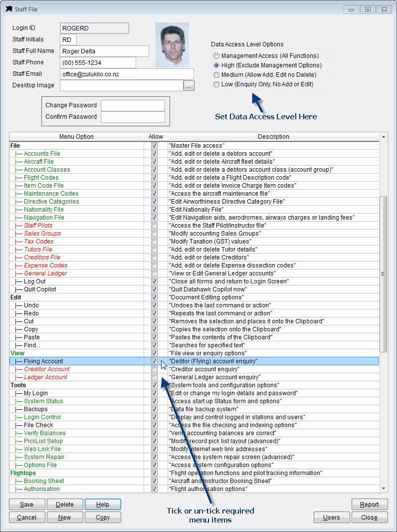Select the Tools menu option row

(x=194, y=385)
